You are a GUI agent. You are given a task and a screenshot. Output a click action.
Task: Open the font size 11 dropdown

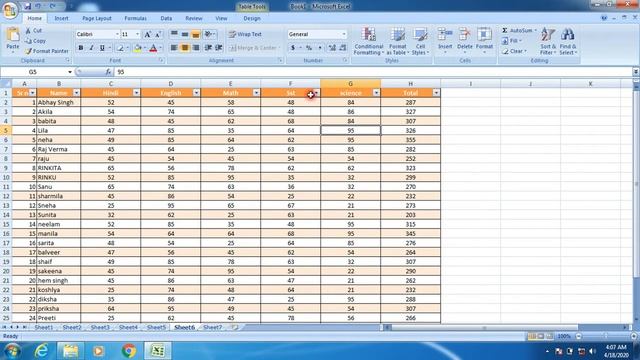pyautogui.click(x=138, y=34)
